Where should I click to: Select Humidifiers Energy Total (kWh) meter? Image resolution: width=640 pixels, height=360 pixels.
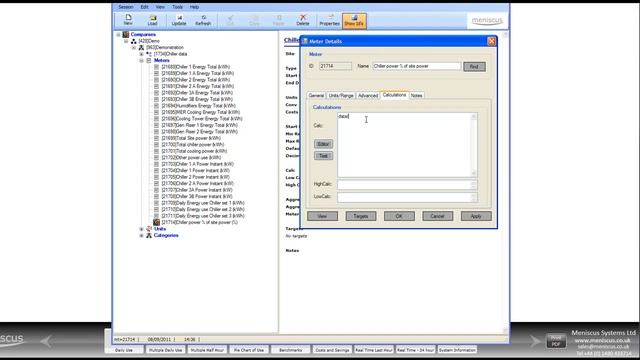[198, 106]
